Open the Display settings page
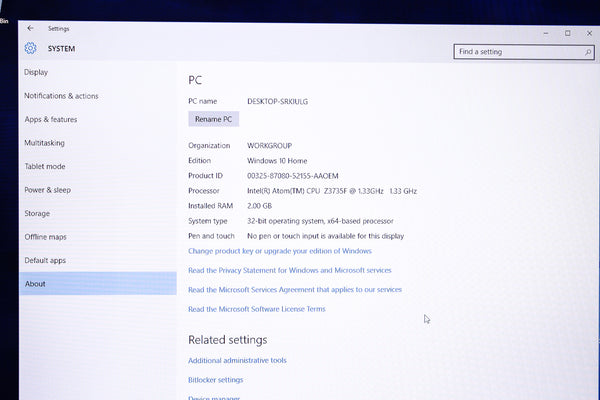600x400 pixels. tap(36, 72)
